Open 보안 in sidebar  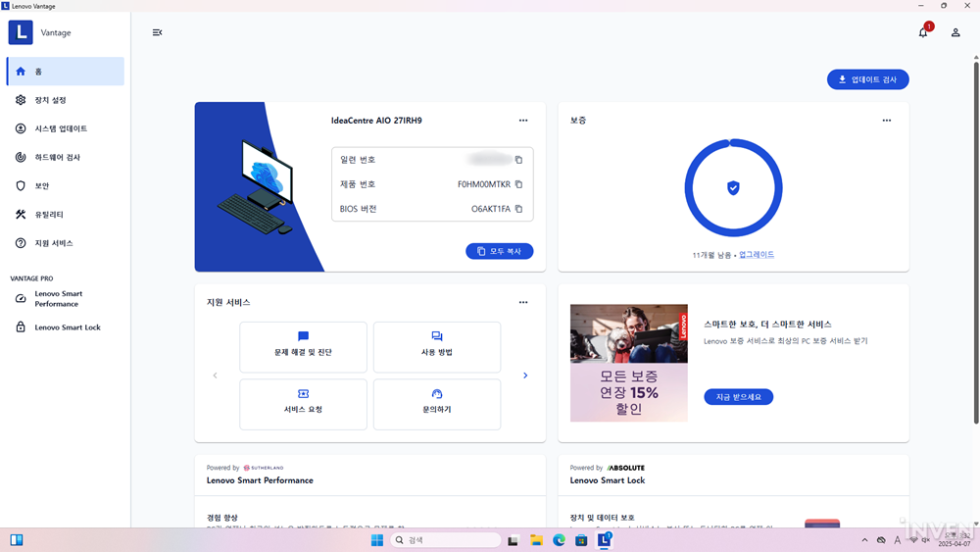tap(66, 185)
